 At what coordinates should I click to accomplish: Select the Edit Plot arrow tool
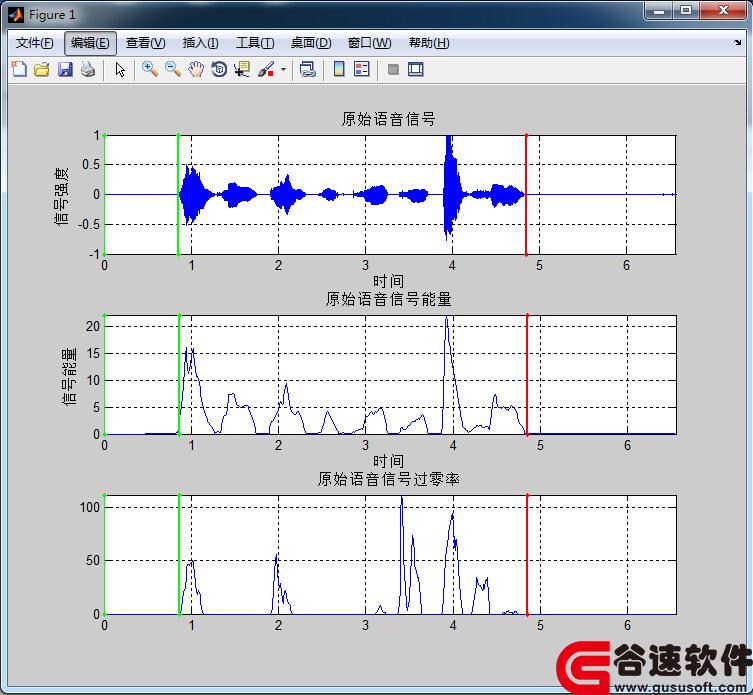[x=120, y=70]
